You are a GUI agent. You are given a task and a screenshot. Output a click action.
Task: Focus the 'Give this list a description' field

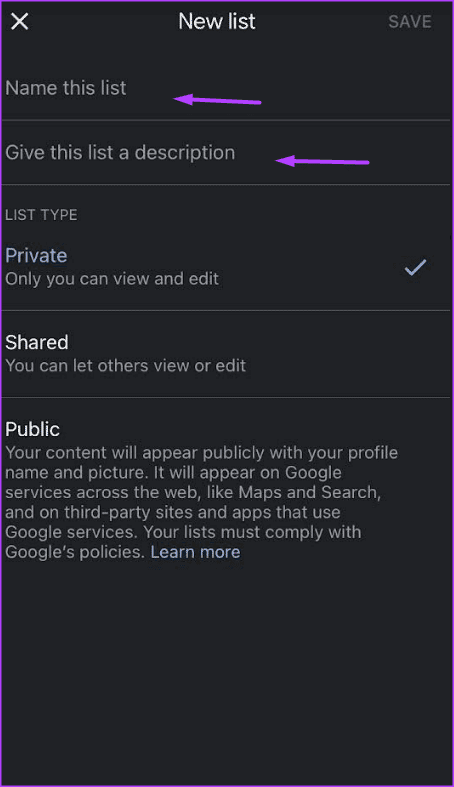point(227,153)
